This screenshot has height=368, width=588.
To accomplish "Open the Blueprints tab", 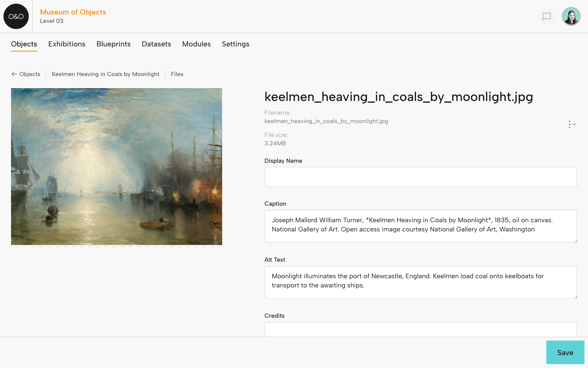I will click(114, 44).
